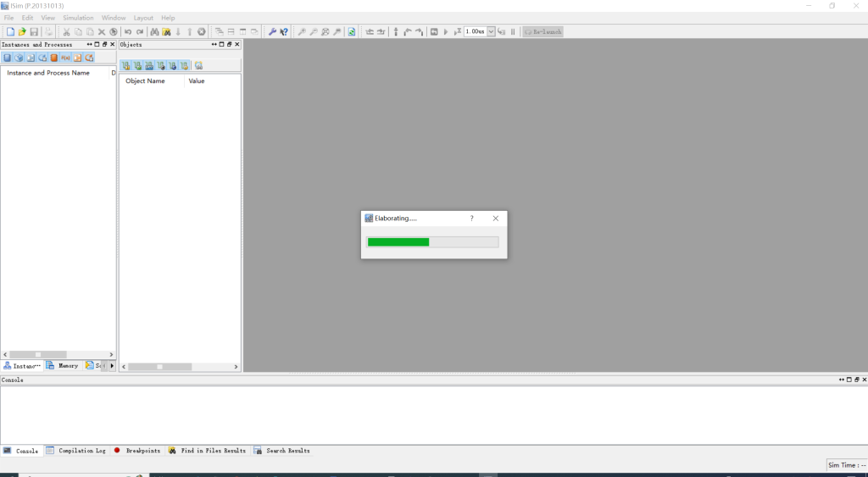The image size is (868, 477).
Task: Click the binoculars Find icon
Action: coord(155,32)
